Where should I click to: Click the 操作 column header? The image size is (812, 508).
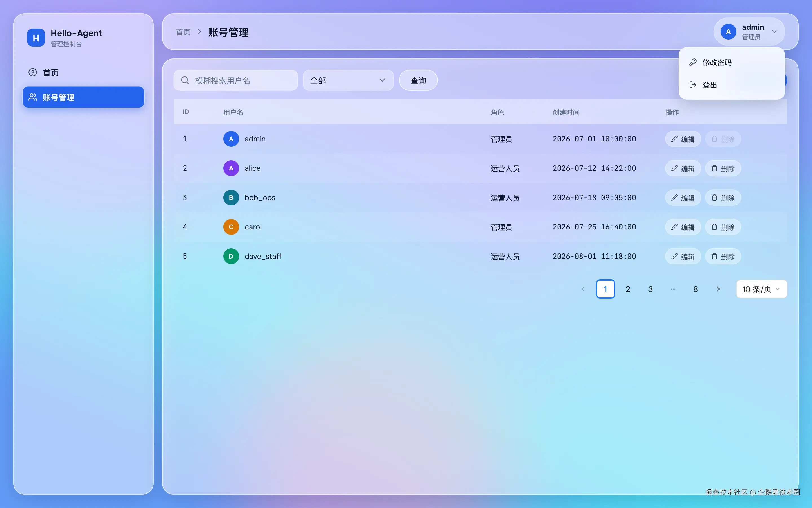[672, 112]
